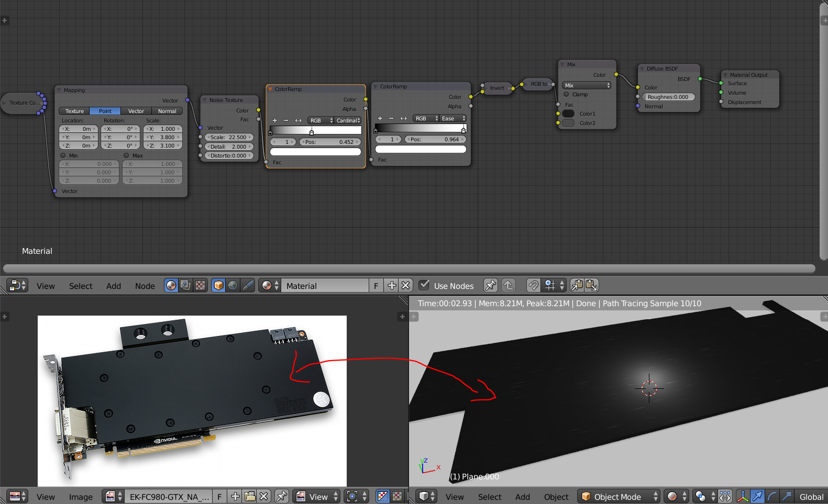The height and width of the screenshot is (504, 828).
Task: Paste nodes from clipboard
Action: point(591,285)
